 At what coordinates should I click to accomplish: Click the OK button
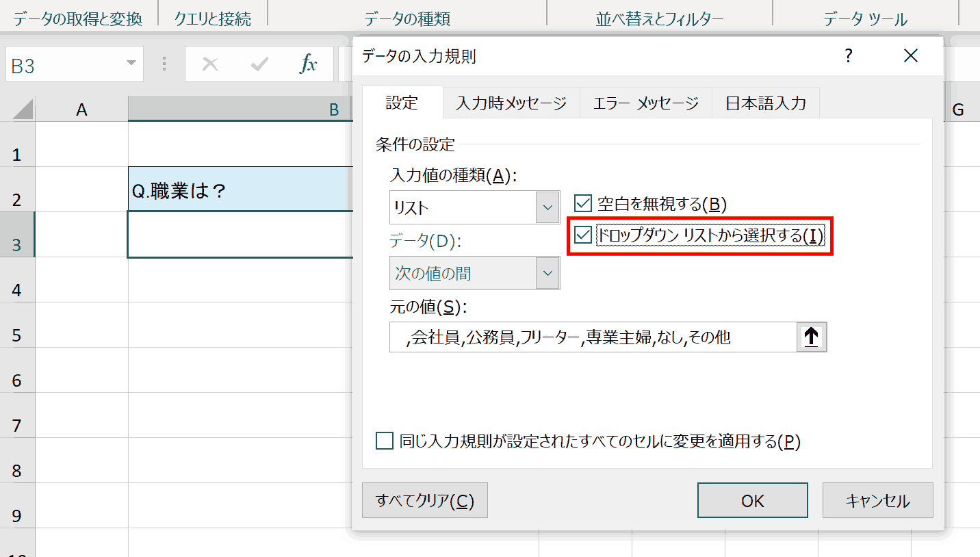pyautogui.click(x=753, y=500)
